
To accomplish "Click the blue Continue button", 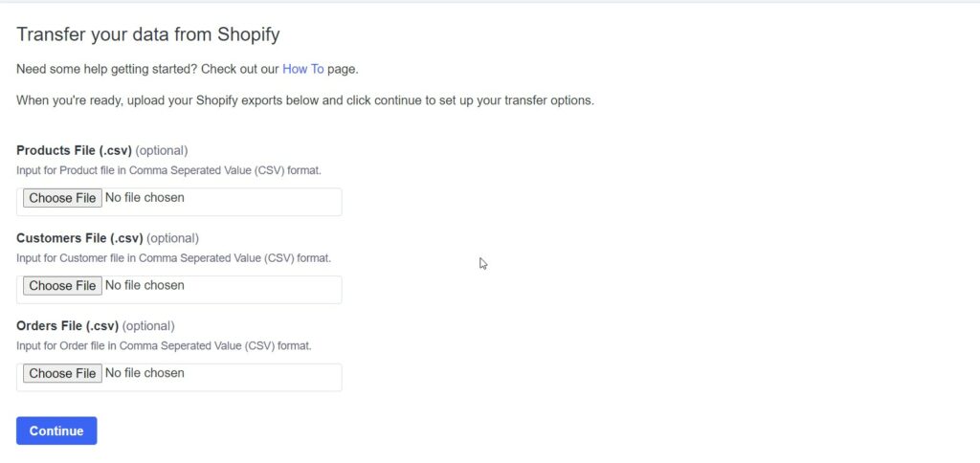I will point(56,430).
